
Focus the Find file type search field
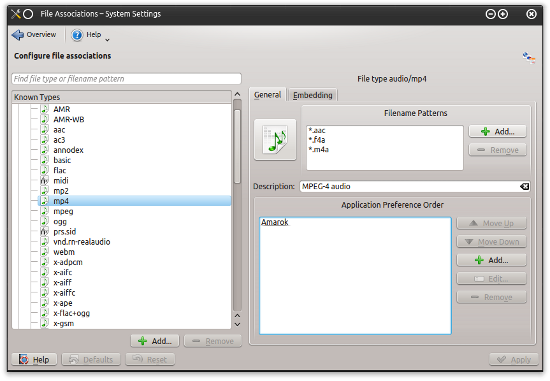tap(126, 79)
